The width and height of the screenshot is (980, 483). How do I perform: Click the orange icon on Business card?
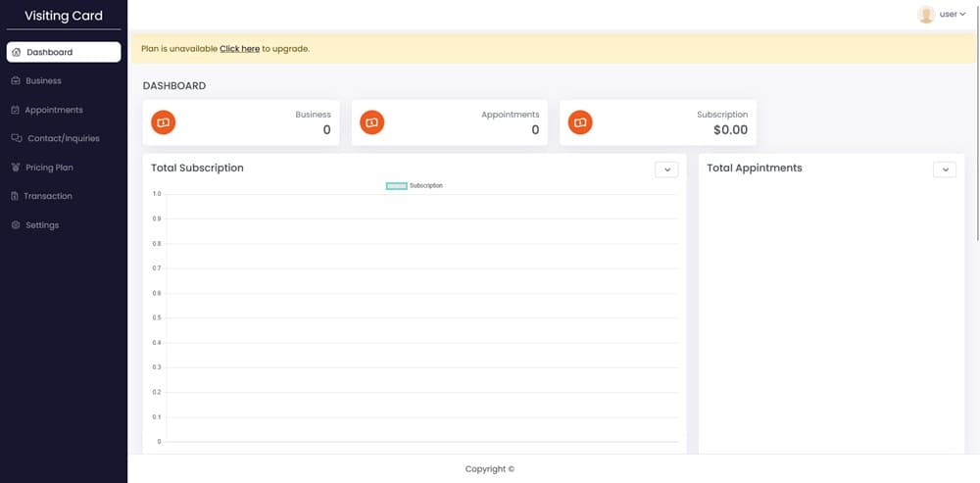(164, 122)
